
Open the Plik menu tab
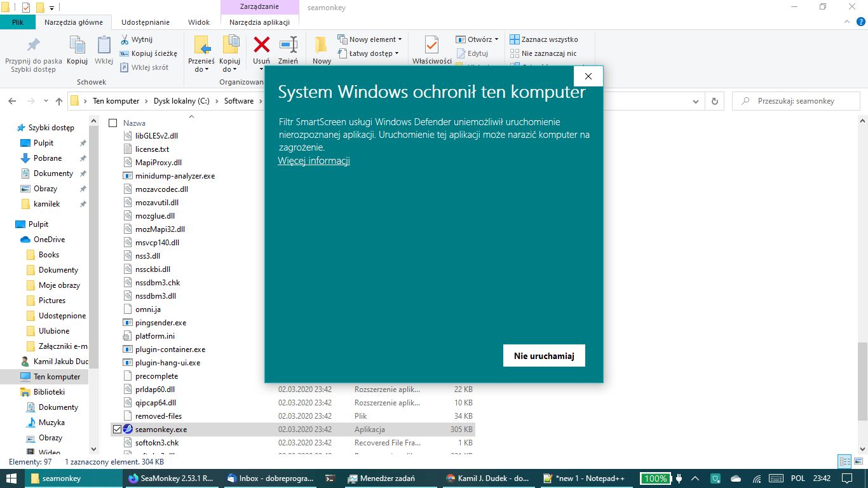tap(18, 22)
